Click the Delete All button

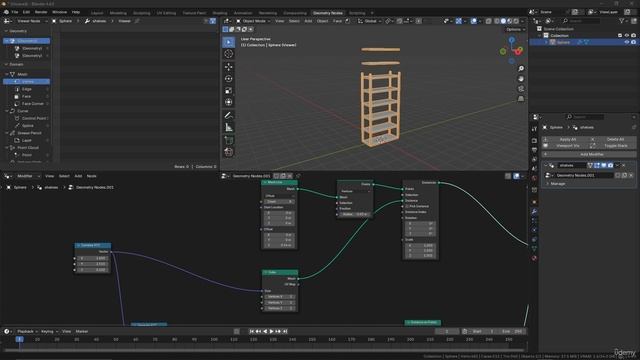[x=612, y=139]
